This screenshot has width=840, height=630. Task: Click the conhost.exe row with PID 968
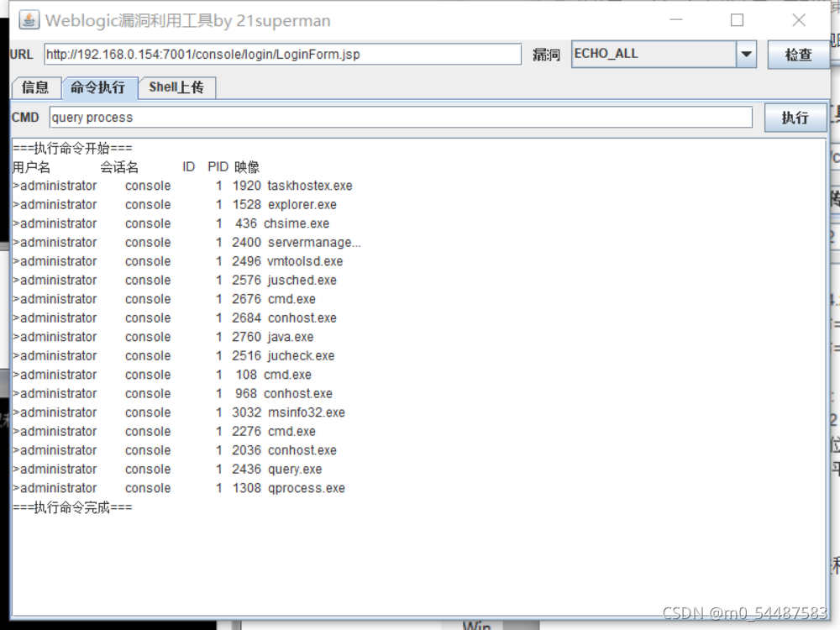(172, 394)
